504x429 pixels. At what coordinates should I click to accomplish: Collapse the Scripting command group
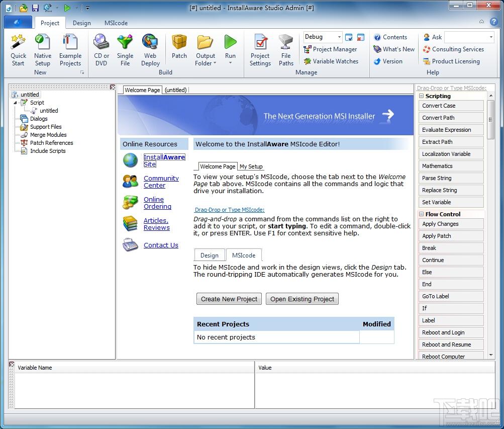421,96
